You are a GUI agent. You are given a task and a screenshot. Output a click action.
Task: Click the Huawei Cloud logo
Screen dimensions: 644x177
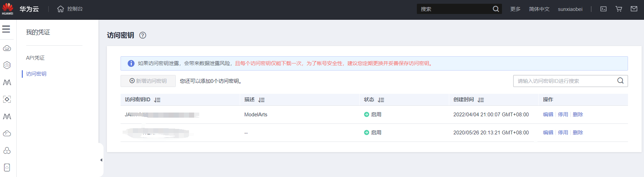coord(8,9)
